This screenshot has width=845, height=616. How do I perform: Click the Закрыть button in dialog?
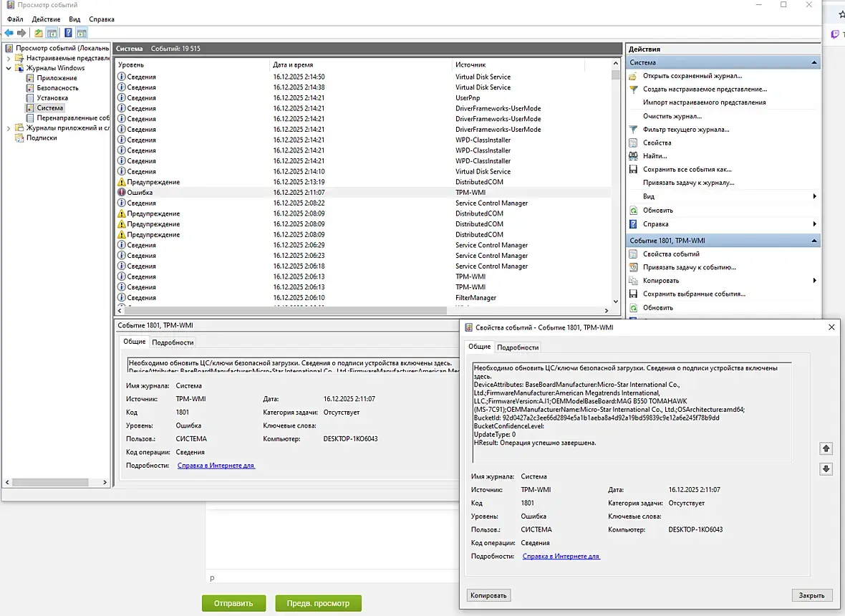(811, 595)
